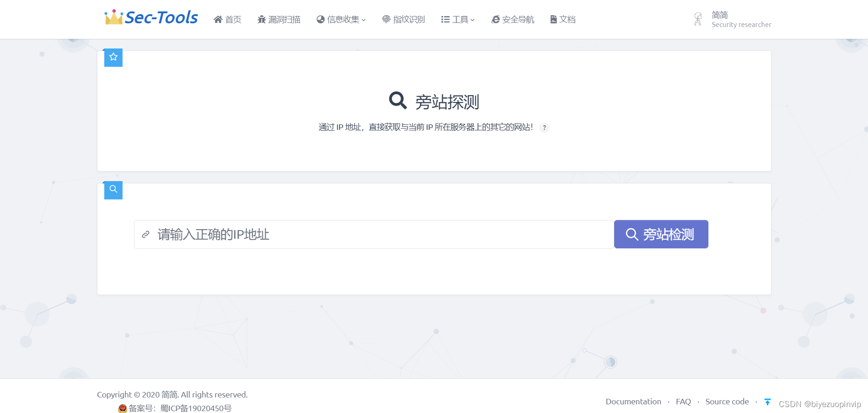The image size is (868, 413).
Task: Select the fingerprint icon beside 指纹识别
Action: tap(386, 19)
